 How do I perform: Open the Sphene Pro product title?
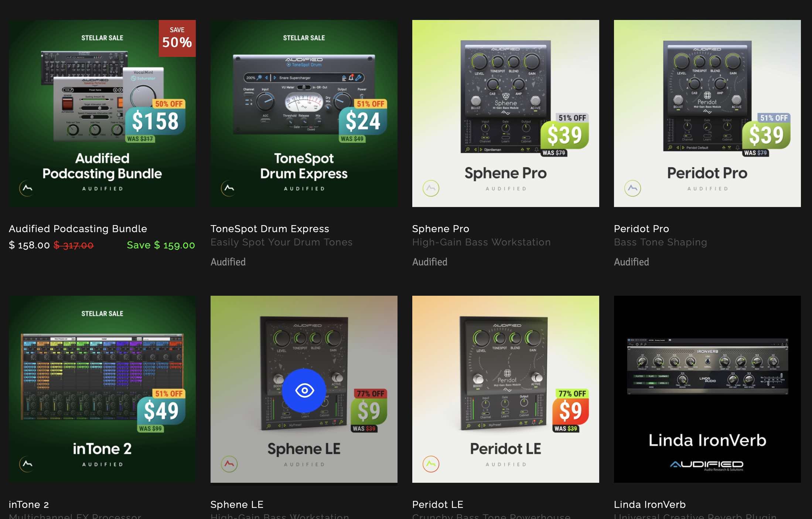pyautogui.click(x=441, y=229)
